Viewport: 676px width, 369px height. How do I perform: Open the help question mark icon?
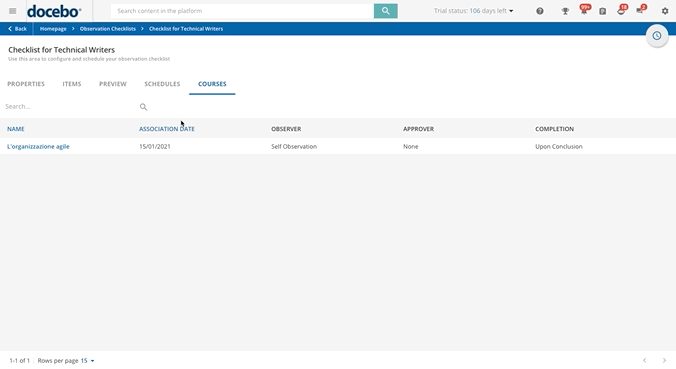[x=540, y=11]
